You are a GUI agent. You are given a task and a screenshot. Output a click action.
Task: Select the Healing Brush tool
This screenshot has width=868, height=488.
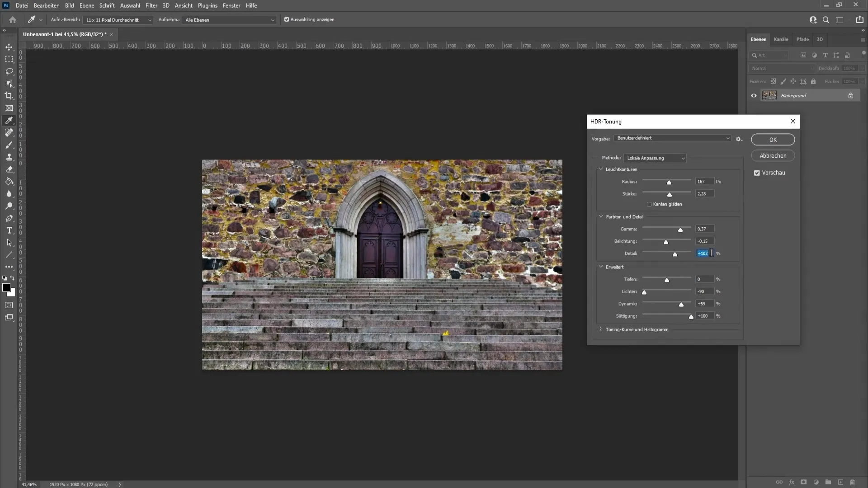pyautogui.click(x=8, y=132)
